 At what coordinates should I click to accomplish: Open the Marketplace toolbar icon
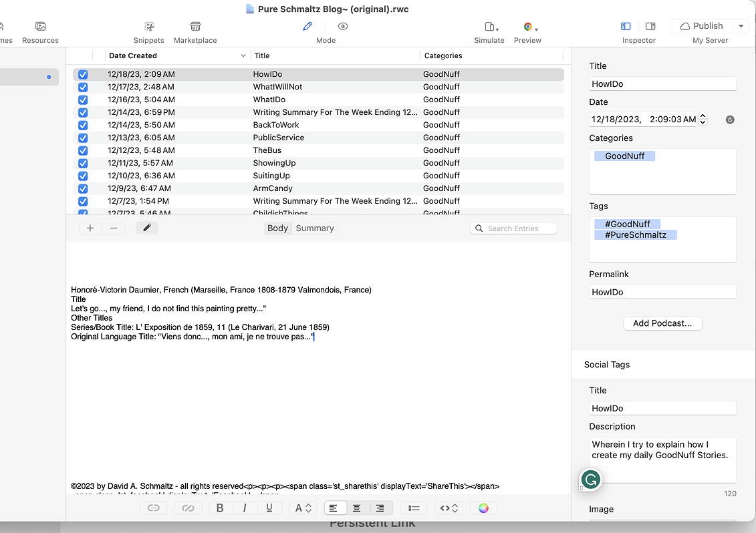[195, 27]
